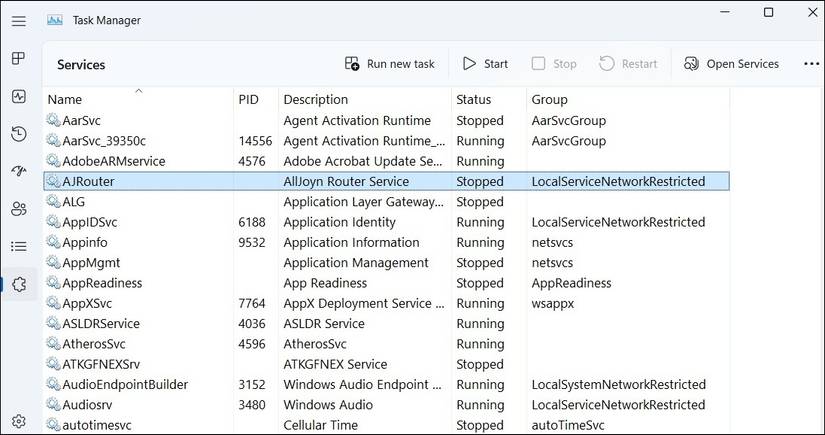Sort services by Name column header

click(66, 100)
